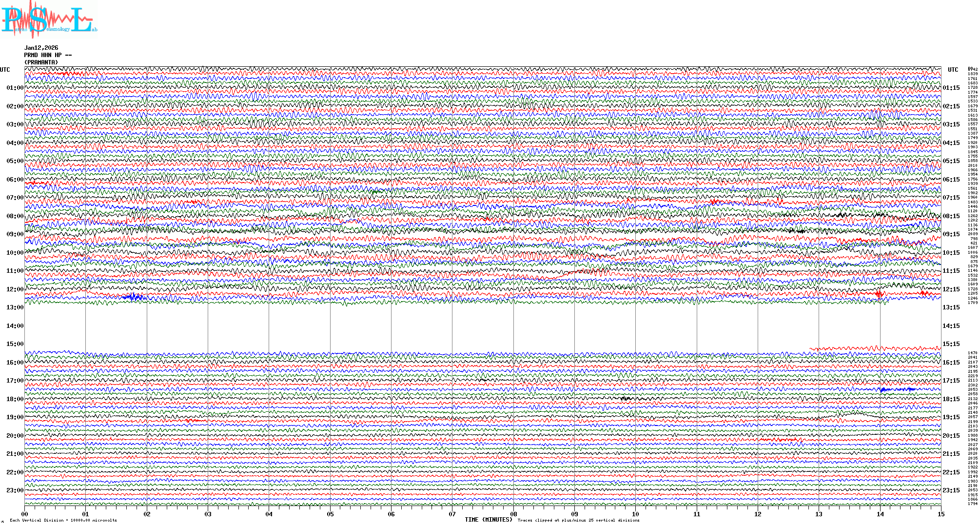Click the traces clipped footnote text
Screen dimensions: 980x527
[578, 520]
